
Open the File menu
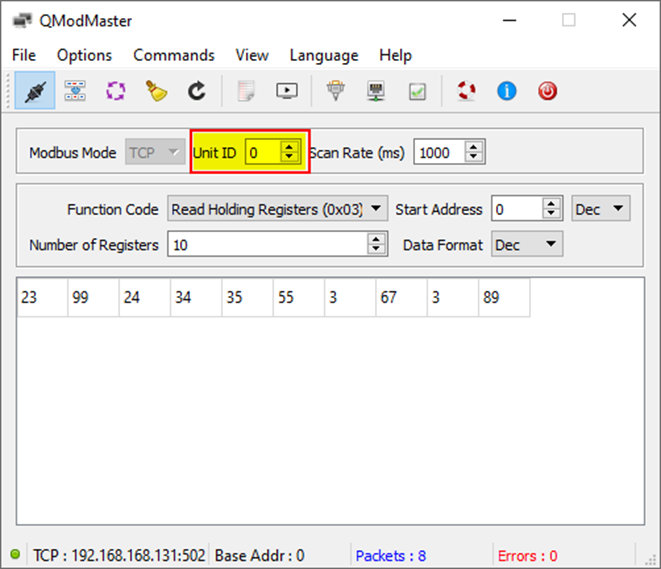(x=24, y=55)
